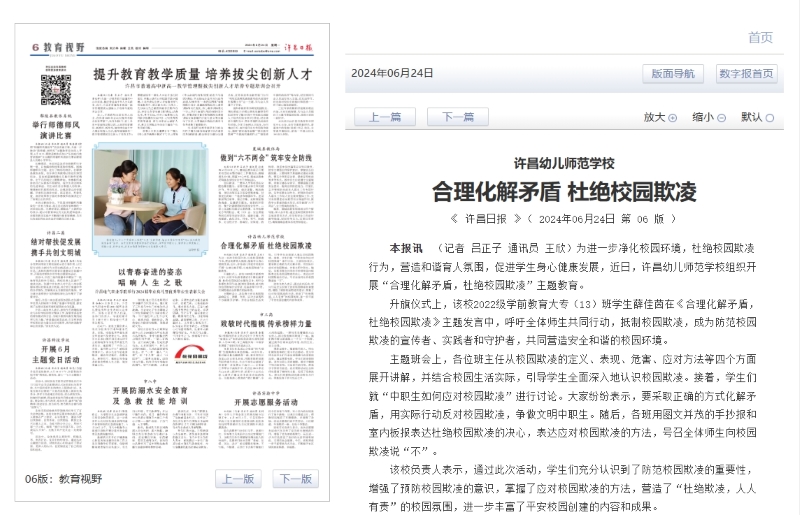Open headline 提升教育教学质量 培养拔尖创新人才

tap(203, 74)
